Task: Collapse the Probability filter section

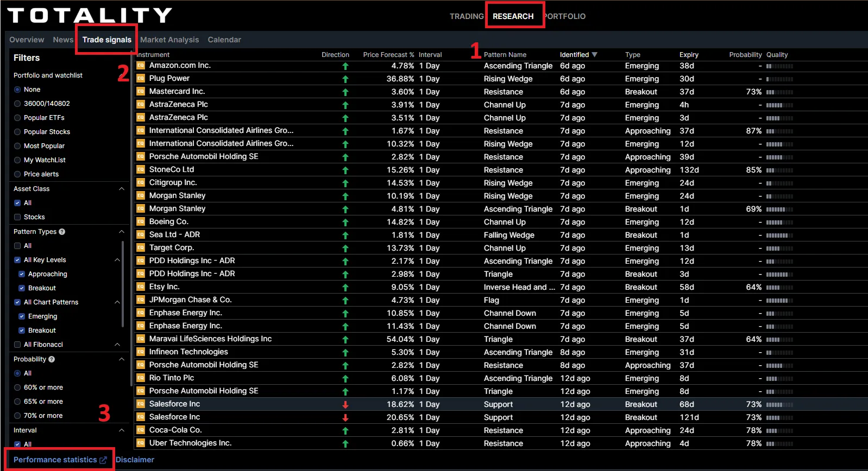Action: pyautogui.click(x=122, y=359)
